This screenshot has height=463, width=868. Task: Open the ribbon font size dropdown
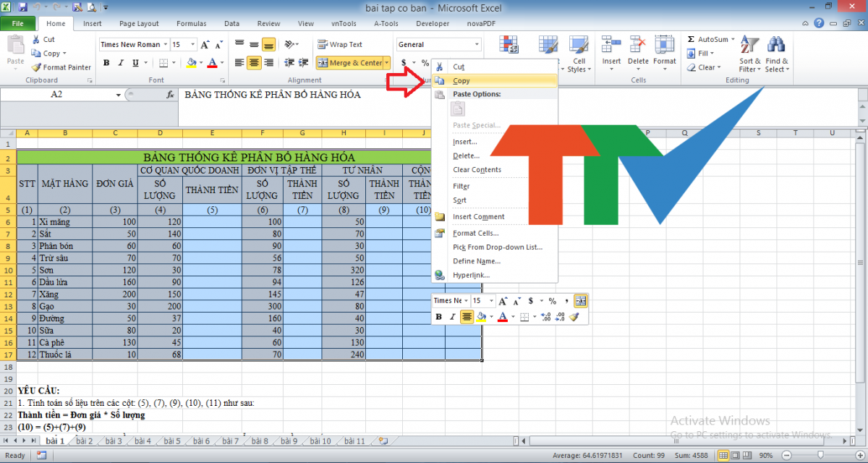[x=194, y=44]
